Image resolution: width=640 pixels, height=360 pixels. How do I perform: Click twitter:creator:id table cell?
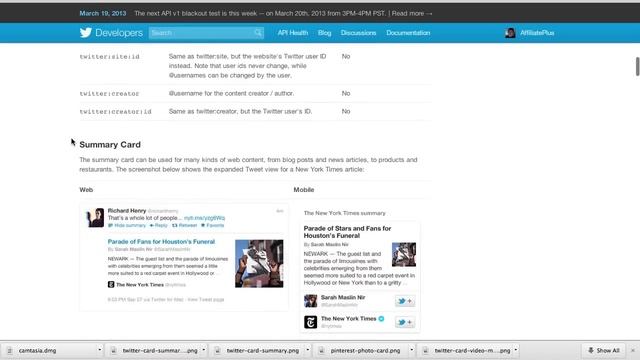pyautogui.click(x=116, y=111)
